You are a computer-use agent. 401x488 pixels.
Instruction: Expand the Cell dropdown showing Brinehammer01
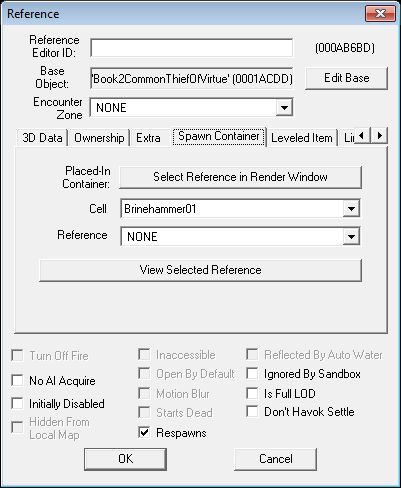coord(351,209)
